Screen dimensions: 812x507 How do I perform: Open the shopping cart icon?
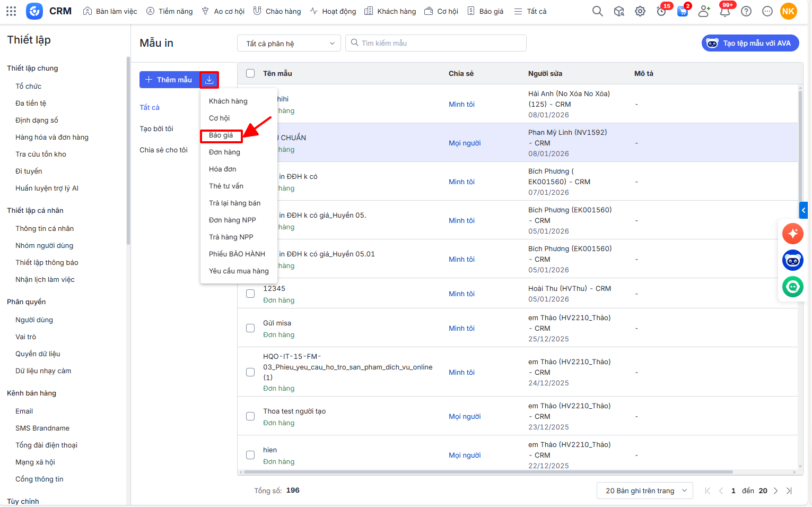coord(683,11)
